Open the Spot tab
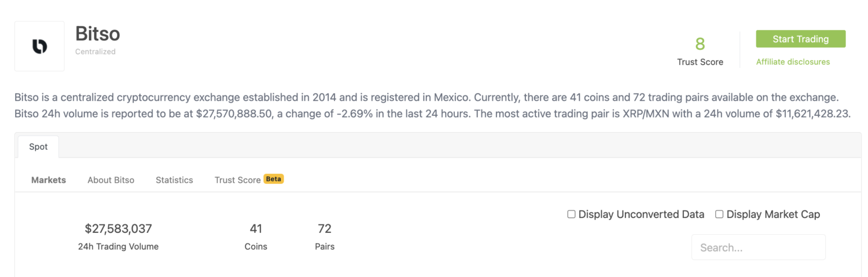This screenshot has width=868, height=277. click(x=38, y=147)
